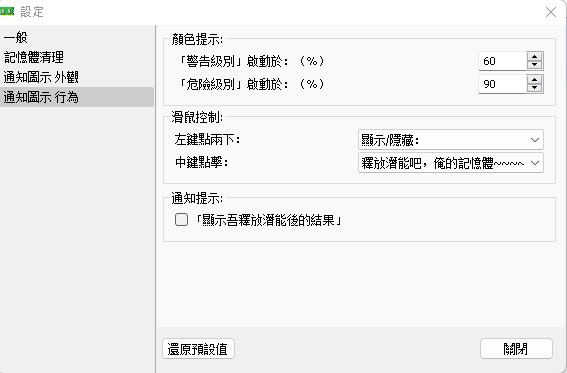567x373 pixels.
Task: Click the green memory app icon in title bar
Action: click(7, 11)
